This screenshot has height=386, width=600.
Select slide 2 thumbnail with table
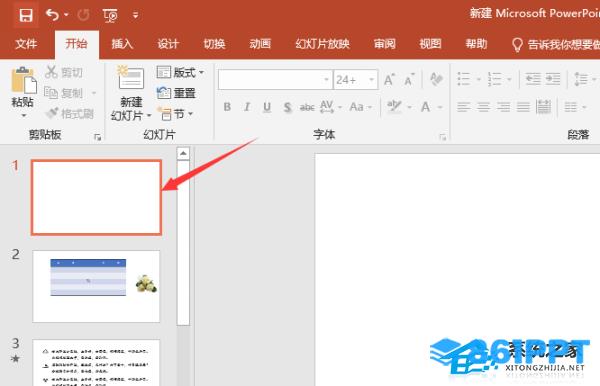click(x=96, y=287)
